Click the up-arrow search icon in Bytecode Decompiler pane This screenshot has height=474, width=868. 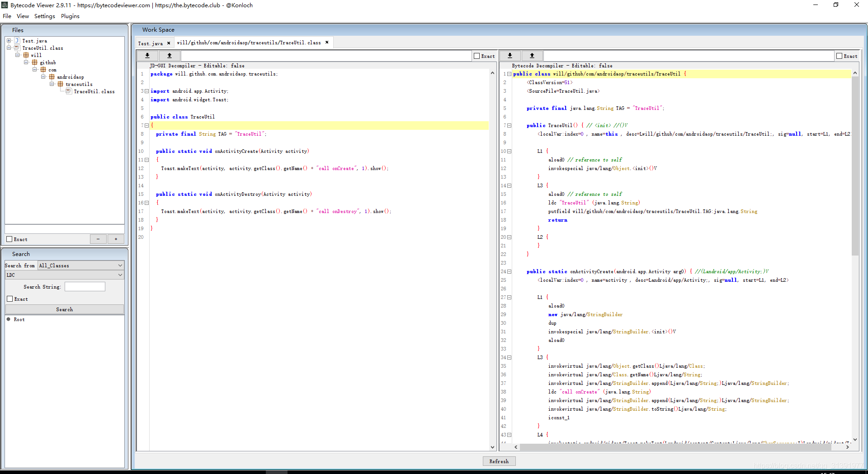click(x=532, y=56)
